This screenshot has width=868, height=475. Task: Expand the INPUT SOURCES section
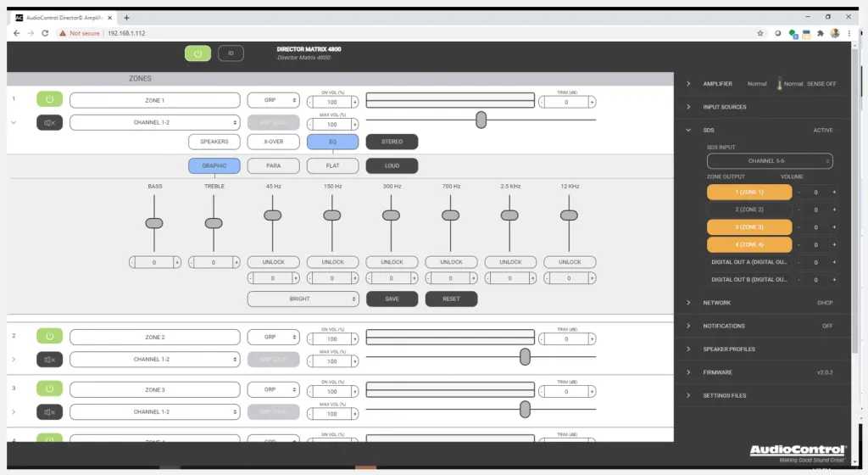coord(688,107)
